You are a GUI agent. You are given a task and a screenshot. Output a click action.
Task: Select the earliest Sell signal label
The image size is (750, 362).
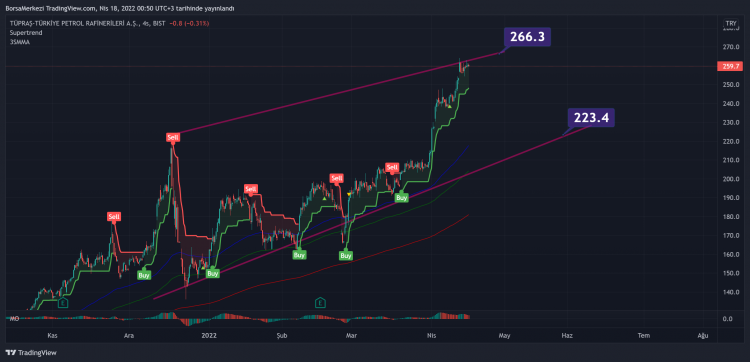coord(114,217)
